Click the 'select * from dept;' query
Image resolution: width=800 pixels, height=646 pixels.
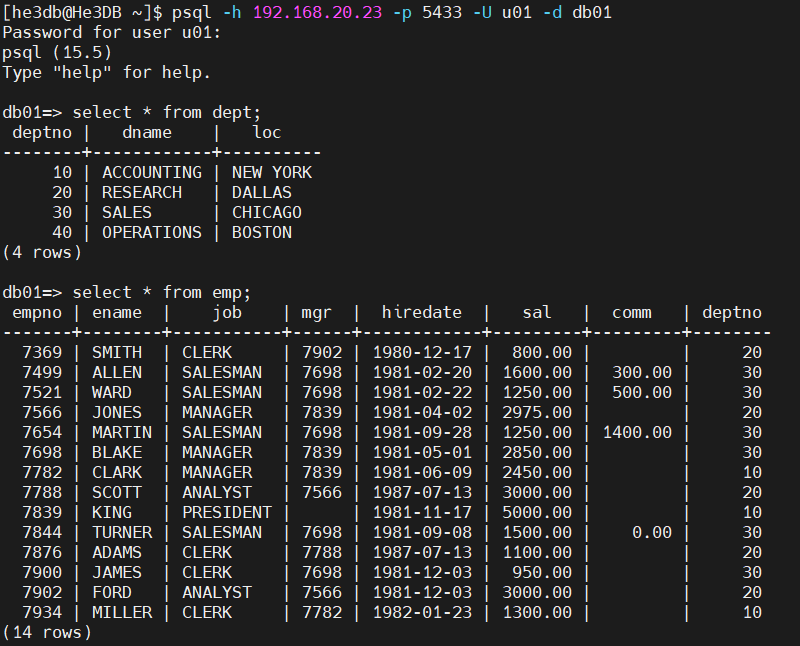[166, 112]
